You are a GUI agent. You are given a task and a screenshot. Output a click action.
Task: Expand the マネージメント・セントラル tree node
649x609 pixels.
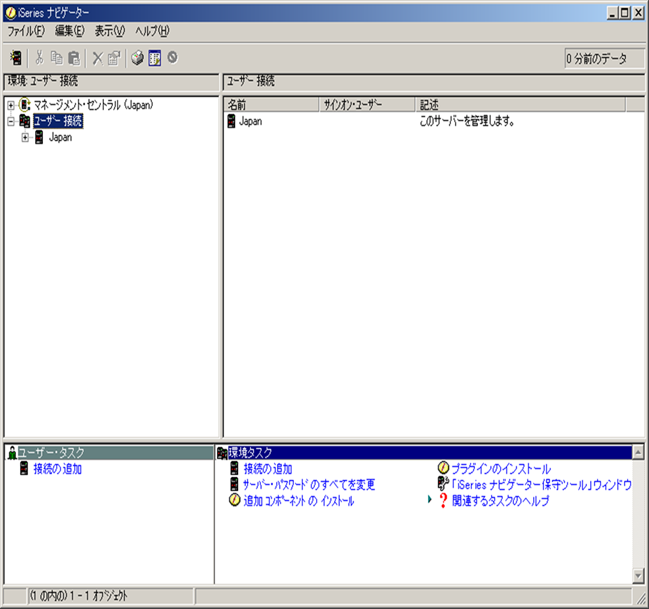pyautogui.click(x=11, y=105)
